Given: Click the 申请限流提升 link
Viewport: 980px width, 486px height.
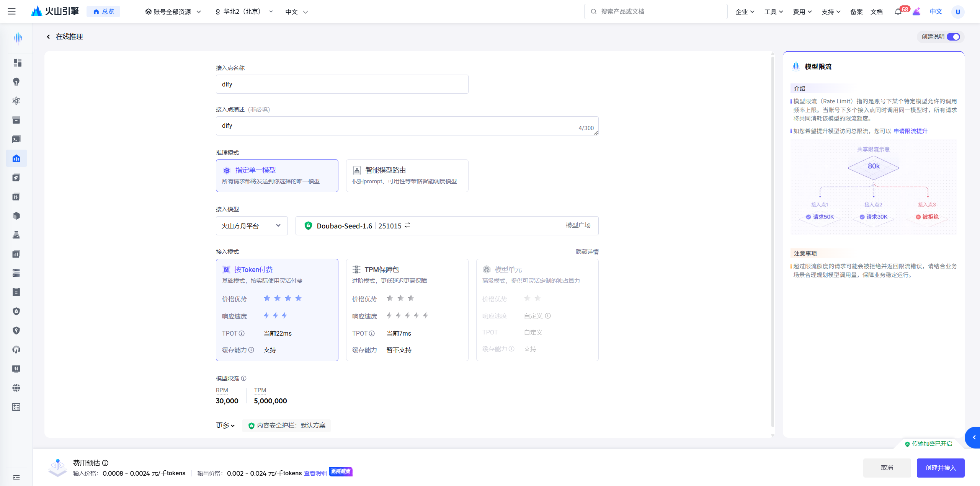Looking at the screenshot, I should (x=910, y=131).
